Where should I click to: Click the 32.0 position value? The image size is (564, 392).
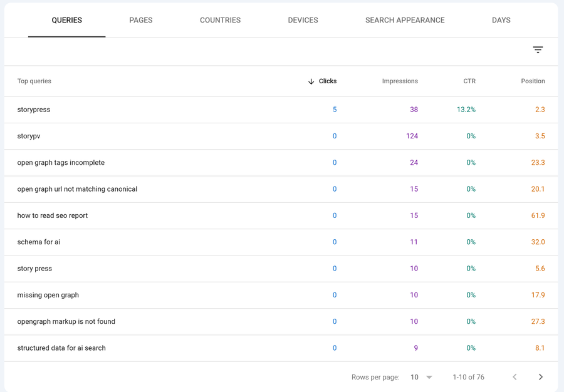[538, 242]
